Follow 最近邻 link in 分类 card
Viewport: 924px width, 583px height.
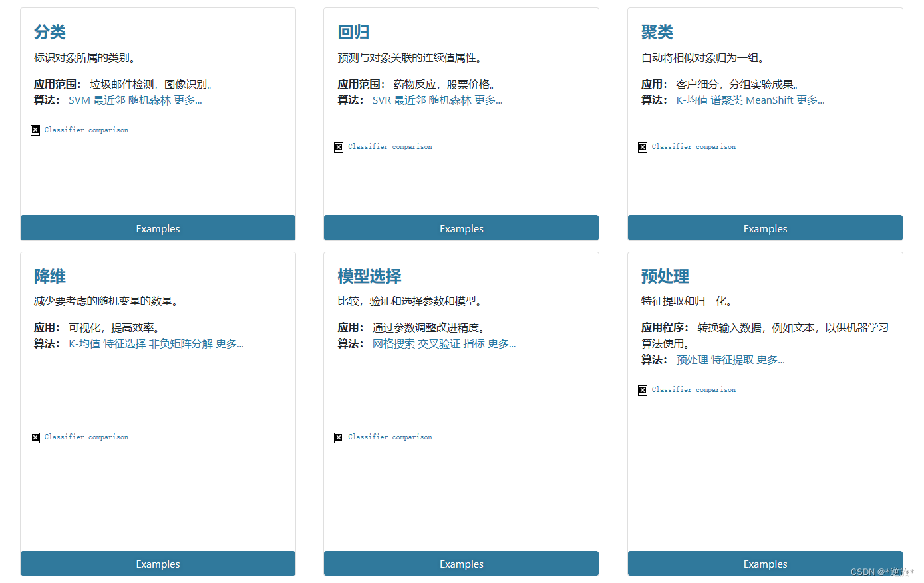pos(109,100)
